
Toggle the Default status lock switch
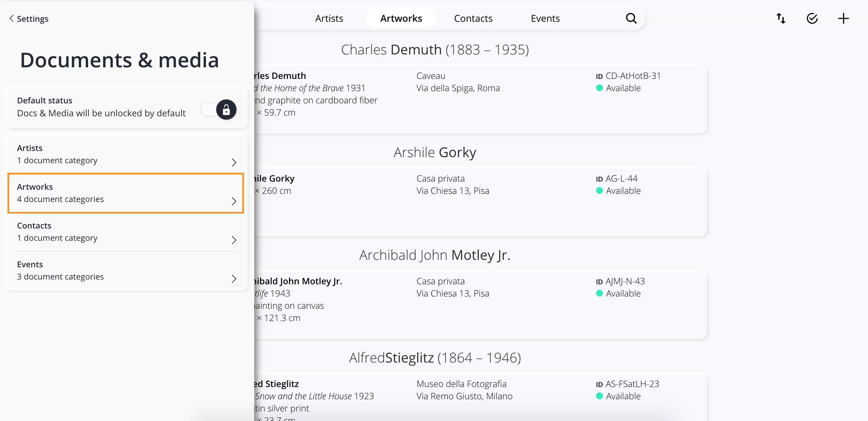[x=218, y=110]
